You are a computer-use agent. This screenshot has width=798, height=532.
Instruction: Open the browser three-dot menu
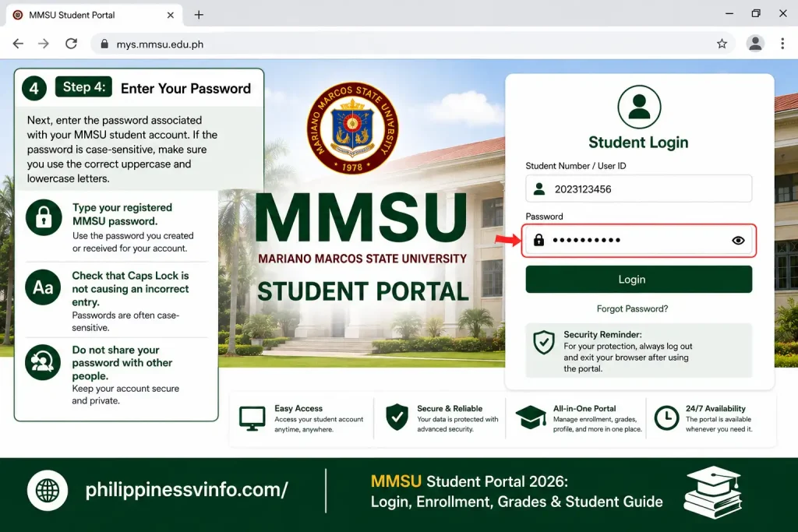(x=782, y=44)
